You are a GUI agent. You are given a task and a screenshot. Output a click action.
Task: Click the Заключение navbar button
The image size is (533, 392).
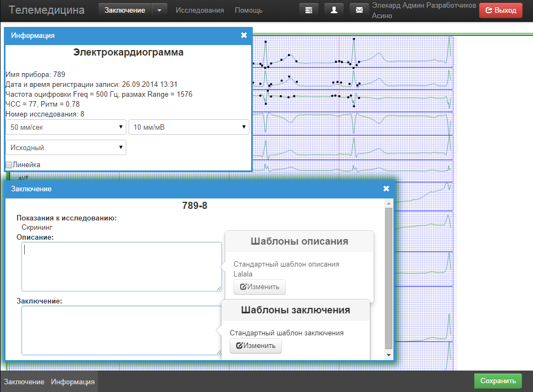point(125,10)
